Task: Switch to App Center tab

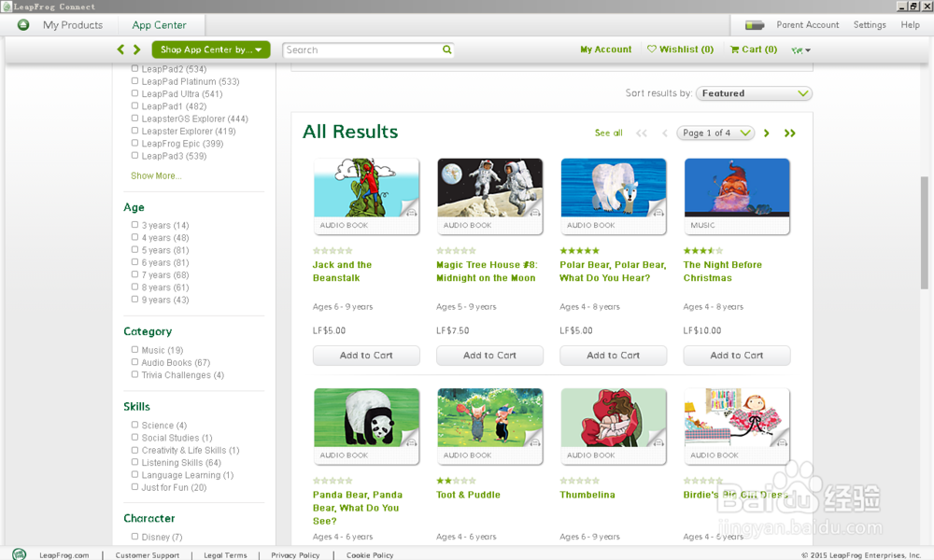Action: 159,25
